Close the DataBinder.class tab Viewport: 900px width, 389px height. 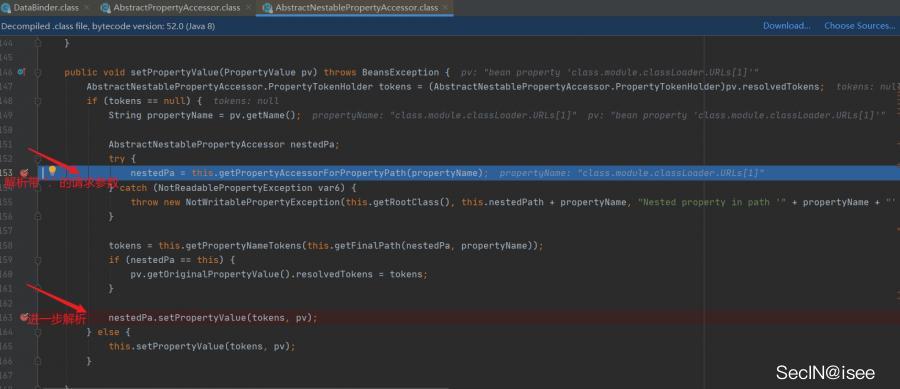86,8
